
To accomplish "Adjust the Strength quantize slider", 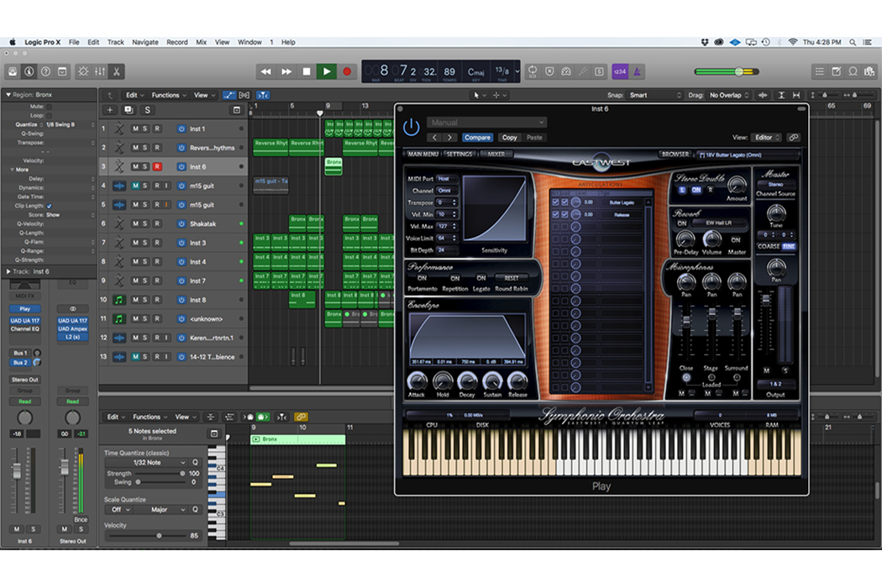I will pyautogui.click(x=160, y=474).
